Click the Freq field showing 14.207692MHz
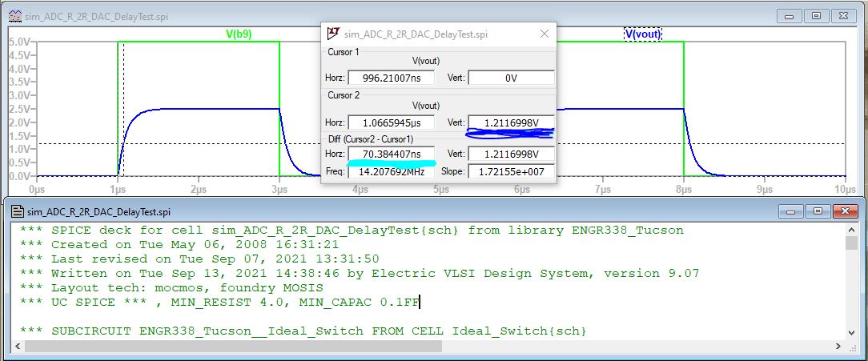 [392, 172]
